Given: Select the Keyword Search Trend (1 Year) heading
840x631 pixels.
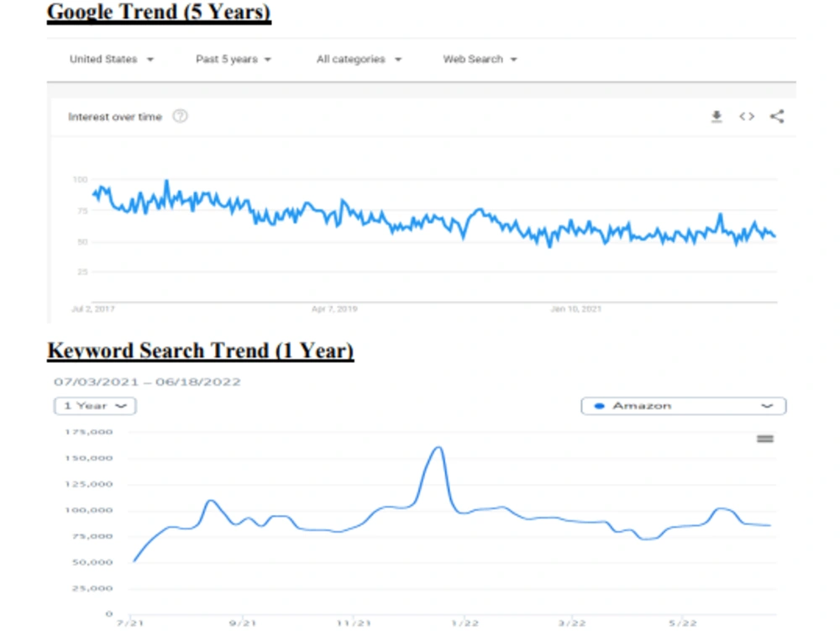Looking at the screenshot, I should [201, 350].
